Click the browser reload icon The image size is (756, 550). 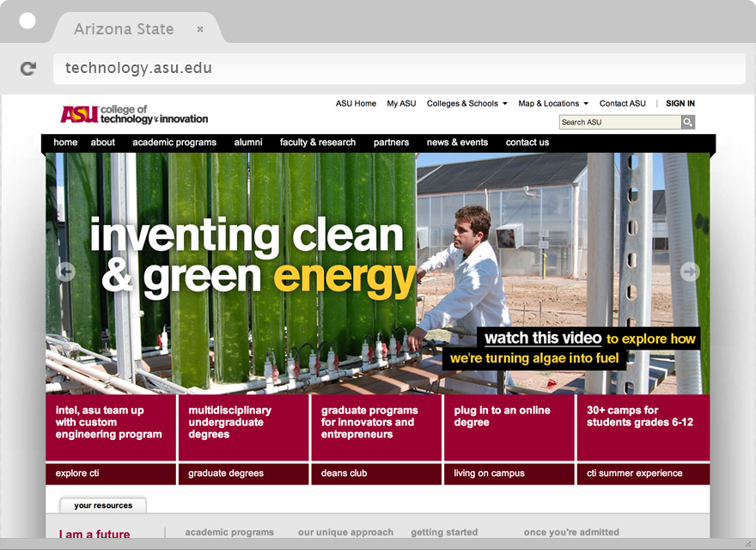[28, 69]
